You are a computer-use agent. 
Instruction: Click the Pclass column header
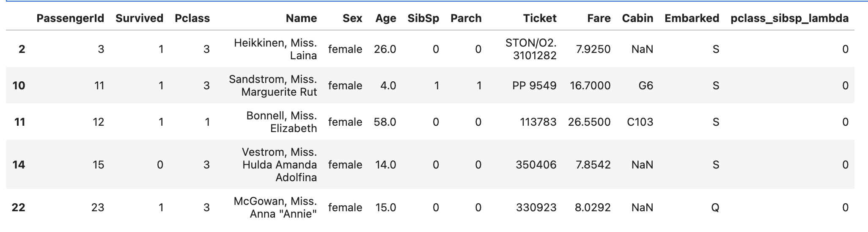(x=192, y=18)
